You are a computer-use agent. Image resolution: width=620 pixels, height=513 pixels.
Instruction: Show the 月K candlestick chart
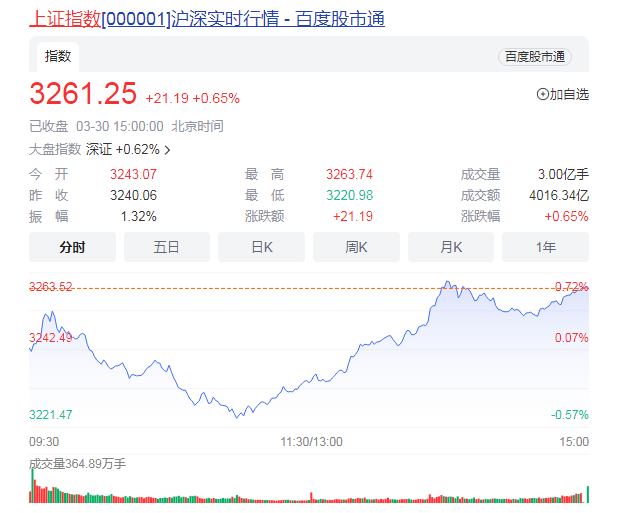[x=451, y=247]
